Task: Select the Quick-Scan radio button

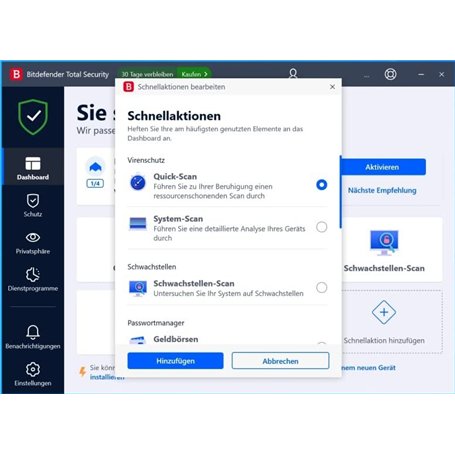Action: (322, 185)
